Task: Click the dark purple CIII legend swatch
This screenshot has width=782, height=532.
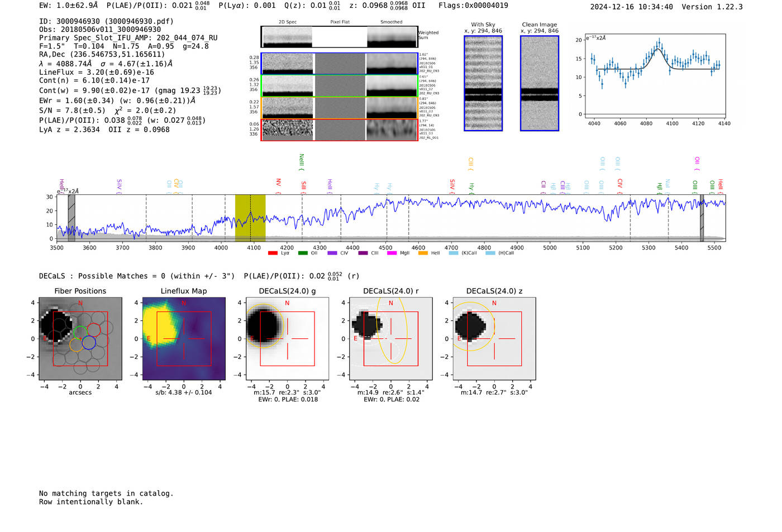Action: click(x=363, y=253)
